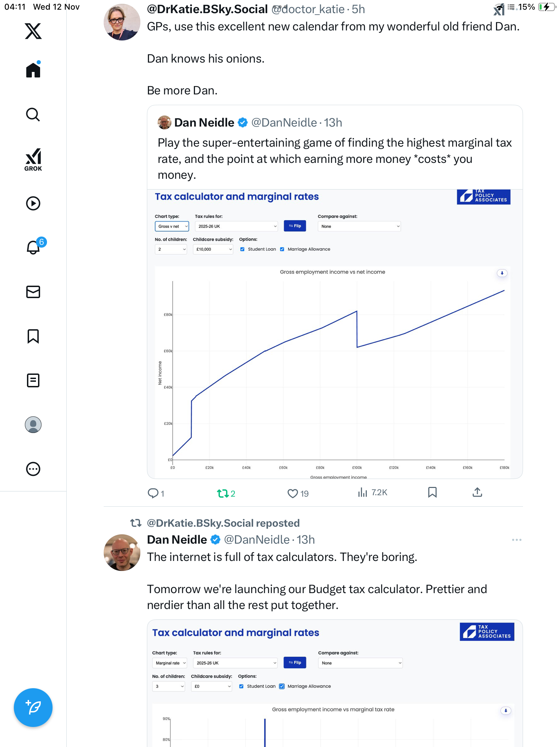Toggle Student Loan checkbox in lower calculator
Image resolution: width=560 pixels, height=747 pixels.
[241, 686]
